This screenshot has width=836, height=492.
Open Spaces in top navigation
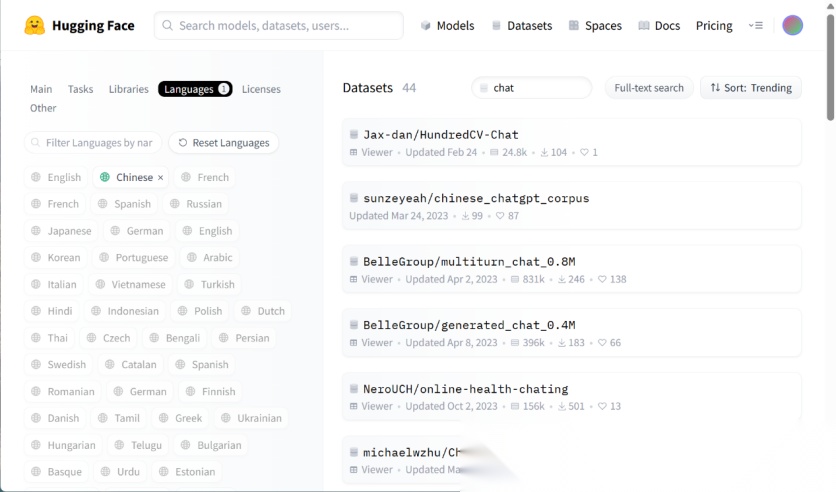coord(595,26)
